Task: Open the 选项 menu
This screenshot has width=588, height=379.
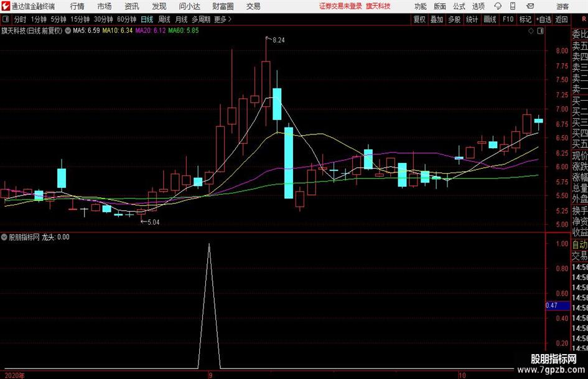Action: click(x=478, y=6)
